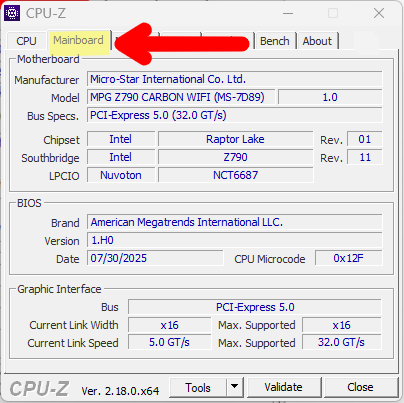Viewport: 404px width, 403px height.
Task: Minimize the CPU-Z window
Action: point(288,13)
